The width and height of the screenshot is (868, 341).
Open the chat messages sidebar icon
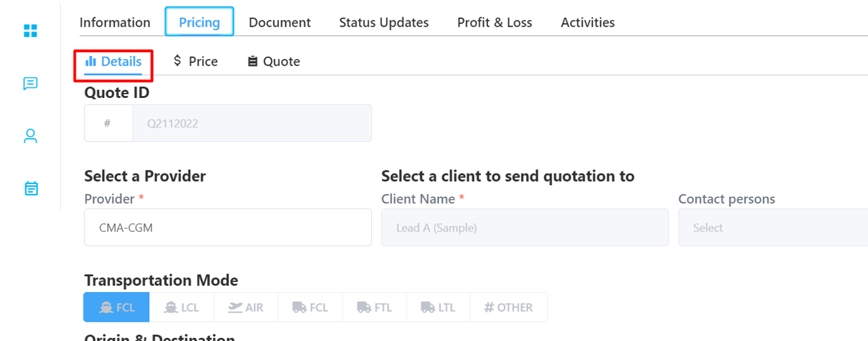click(31, 83)
